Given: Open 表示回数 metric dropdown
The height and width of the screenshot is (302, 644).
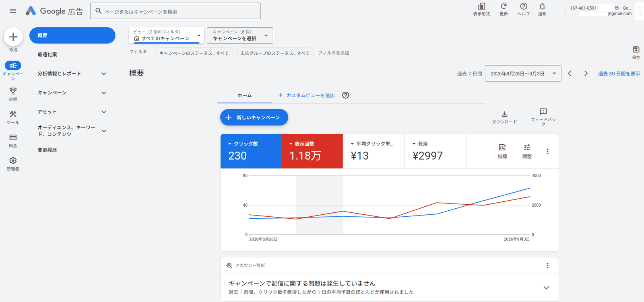Looking at the screenshot, I should 301,144.
